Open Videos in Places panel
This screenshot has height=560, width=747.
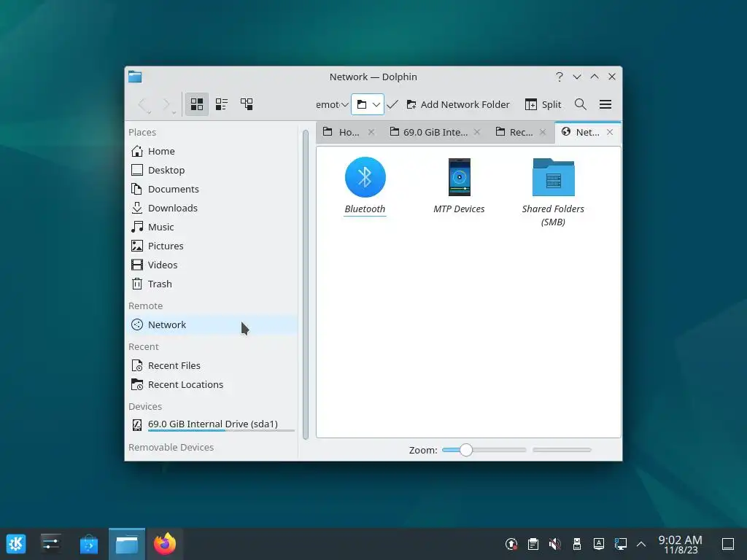click(212, 265)
